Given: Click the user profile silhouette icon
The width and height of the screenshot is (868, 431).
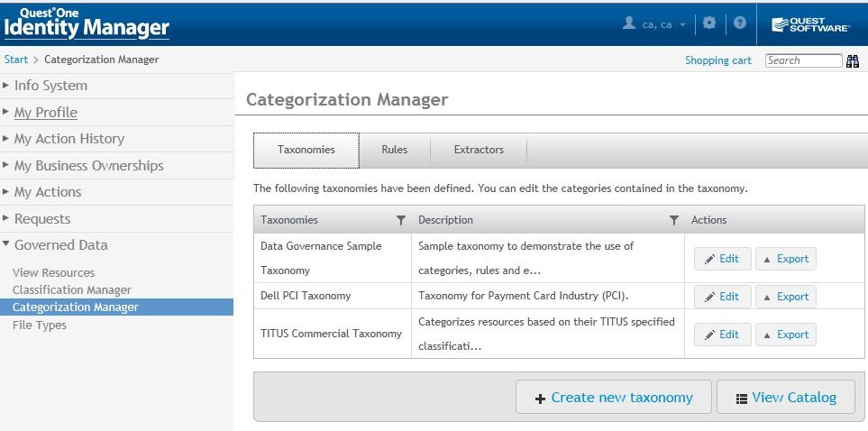Looking at the screenshot, I should [629, 23].
